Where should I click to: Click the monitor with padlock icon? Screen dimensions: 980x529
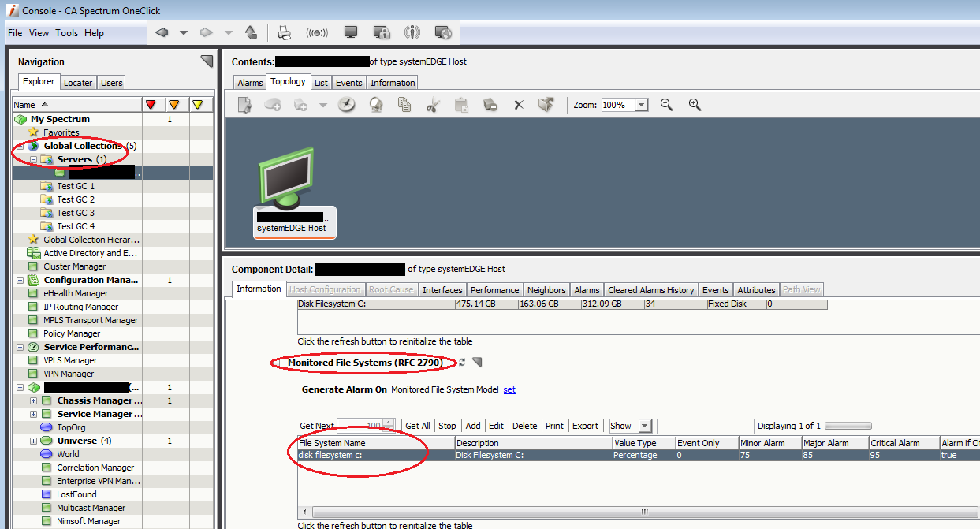click(x=382, y=32)
